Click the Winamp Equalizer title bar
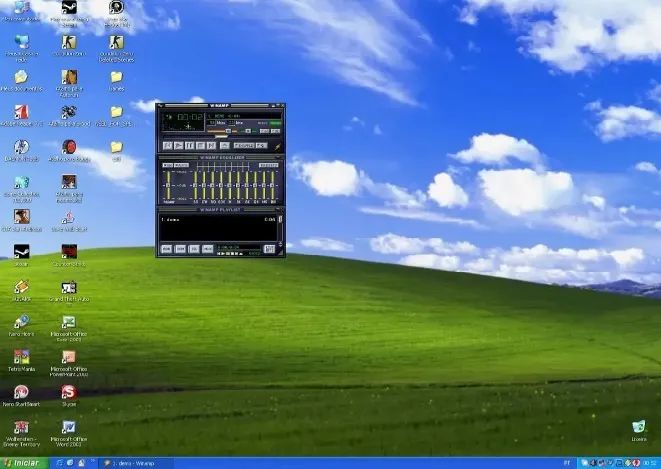The image size is (661, 469). [x=221, y=158]
